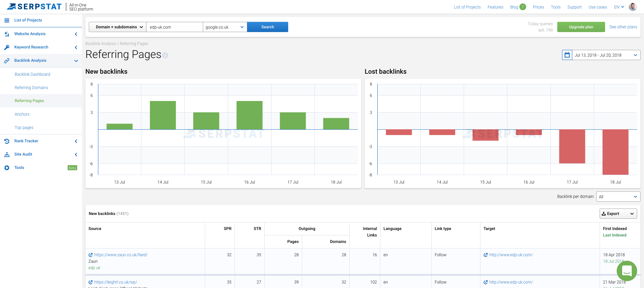Open external link icon for zaun.co.uk feed
Viewport: 644px width, 288px height.
click(x=90, y=255)
